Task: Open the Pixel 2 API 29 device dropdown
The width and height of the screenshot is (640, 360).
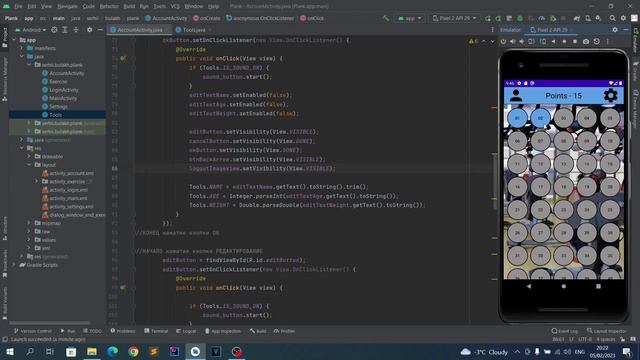Action: [454, 18]
